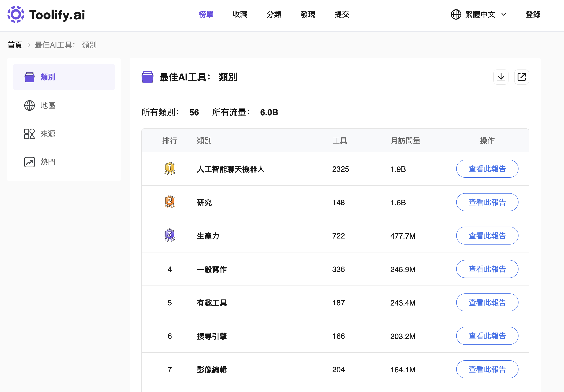Click the share/external link icon

point(522,77)
